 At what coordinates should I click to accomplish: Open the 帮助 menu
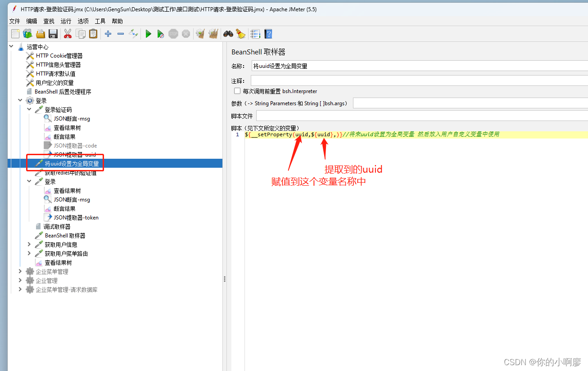point(118,21)
